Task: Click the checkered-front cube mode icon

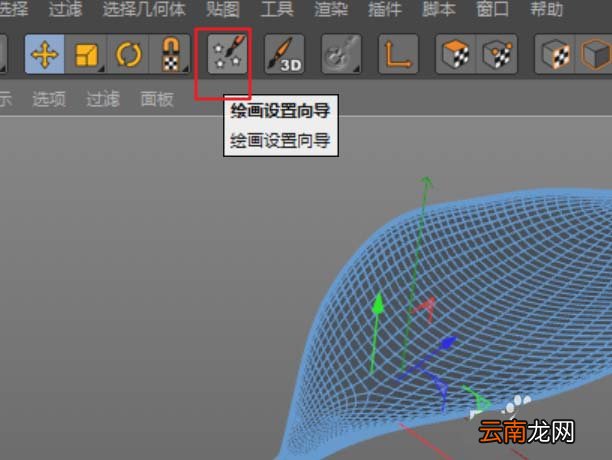Action: point(555,54)
